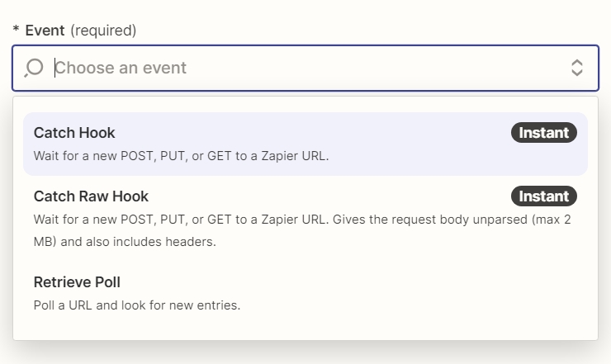Choose the Retrieve Poll event

[305, 293]
